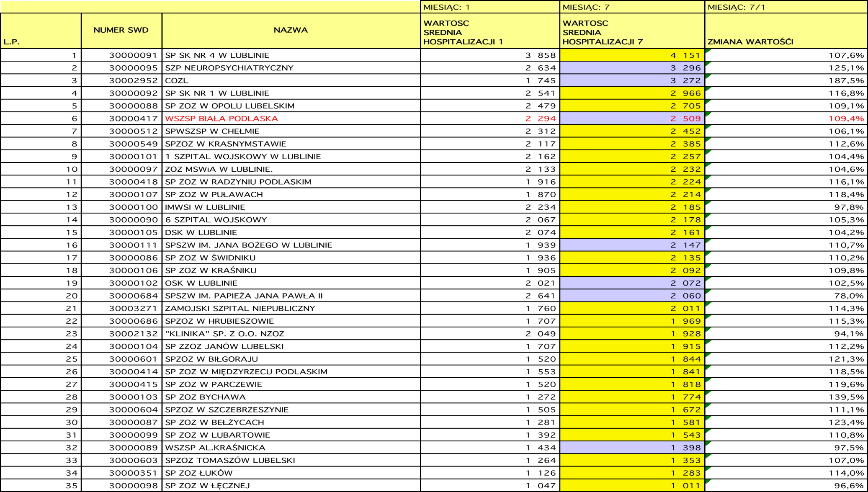Select cell SP ZOZ W KRAŚNIKU
This screenshot has height=492, width=868.
pos(291,270)
